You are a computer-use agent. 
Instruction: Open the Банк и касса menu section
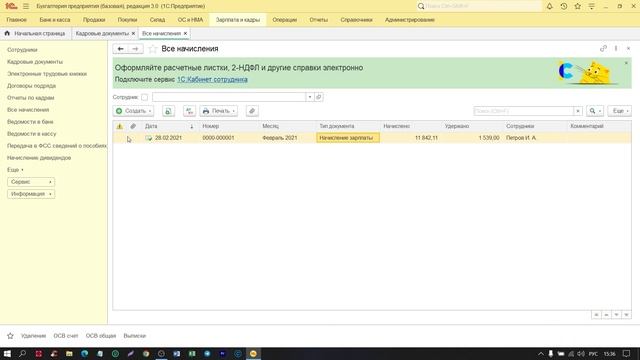click(55, 20)
